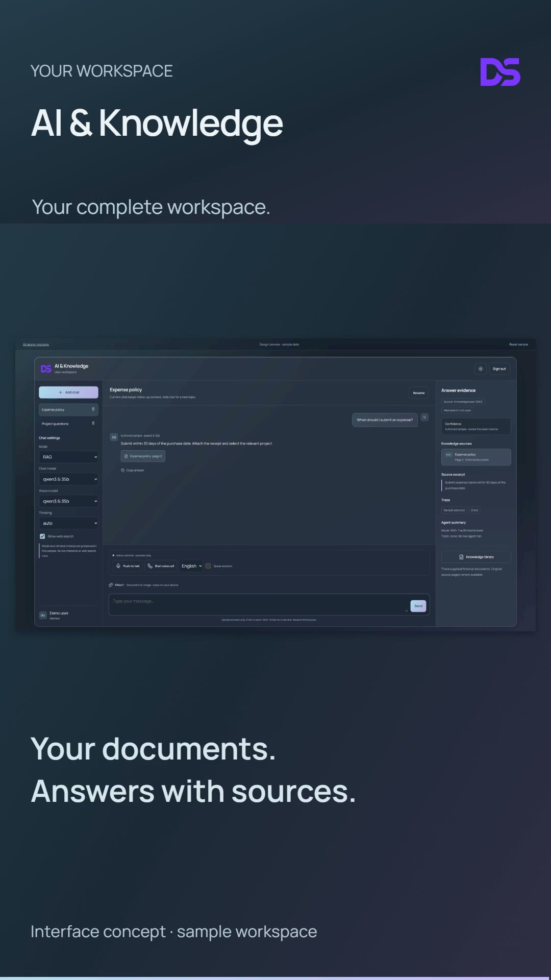Click the U user avatar beside the question
Image resolution: width=551 pixels, height=980 pixels.
[424, 417]
